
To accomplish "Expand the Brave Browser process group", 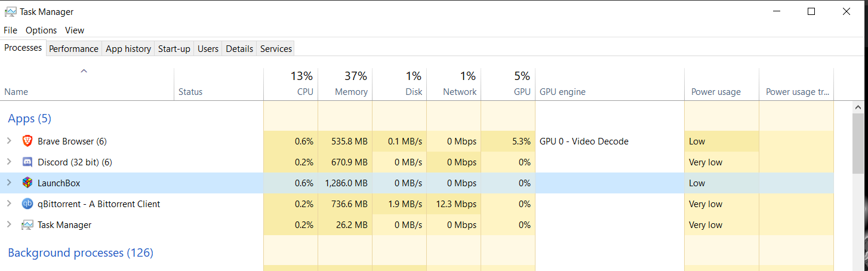I will 9,141.
